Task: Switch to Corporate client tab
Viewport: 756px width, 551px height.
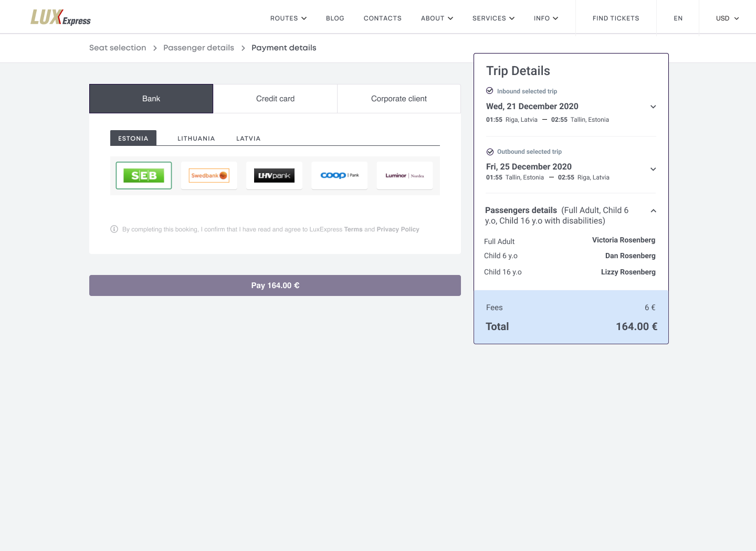Action: (x=399, y=99)
